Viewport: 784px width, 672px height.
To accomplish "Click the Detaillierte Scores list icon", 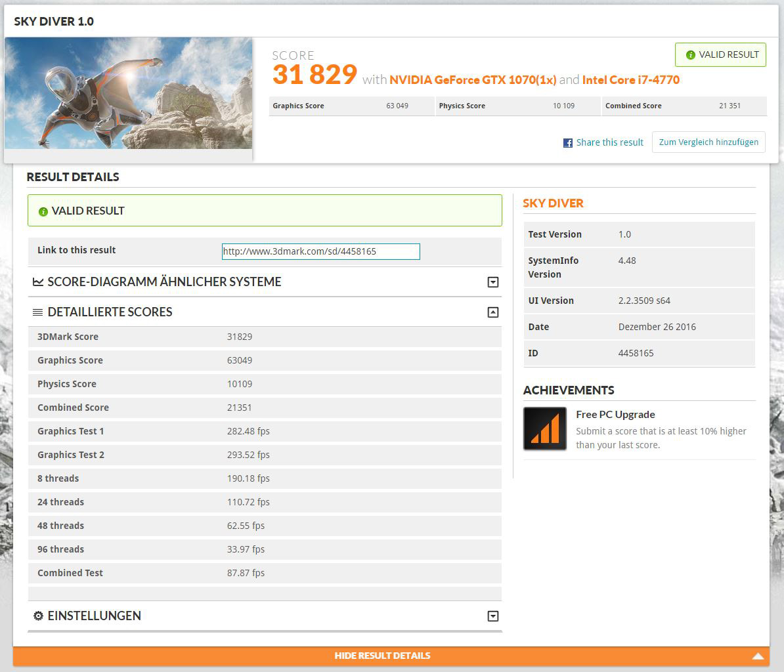I will pyautogui.click(x=38, y=312).
